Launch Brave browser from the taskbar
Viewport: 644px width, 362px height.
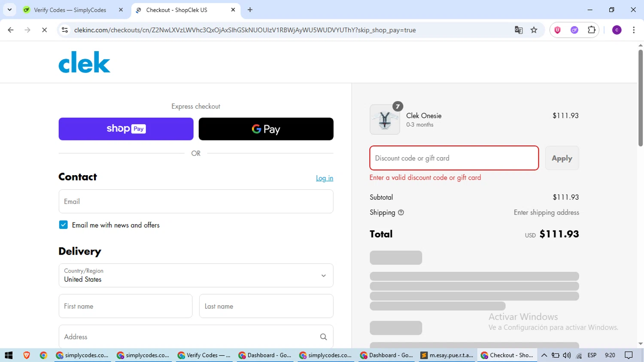coord(27,355)
